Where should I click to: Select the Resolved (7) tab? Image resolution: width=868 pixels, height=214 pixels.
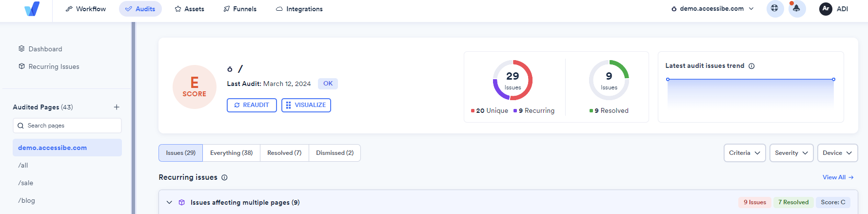284,153
